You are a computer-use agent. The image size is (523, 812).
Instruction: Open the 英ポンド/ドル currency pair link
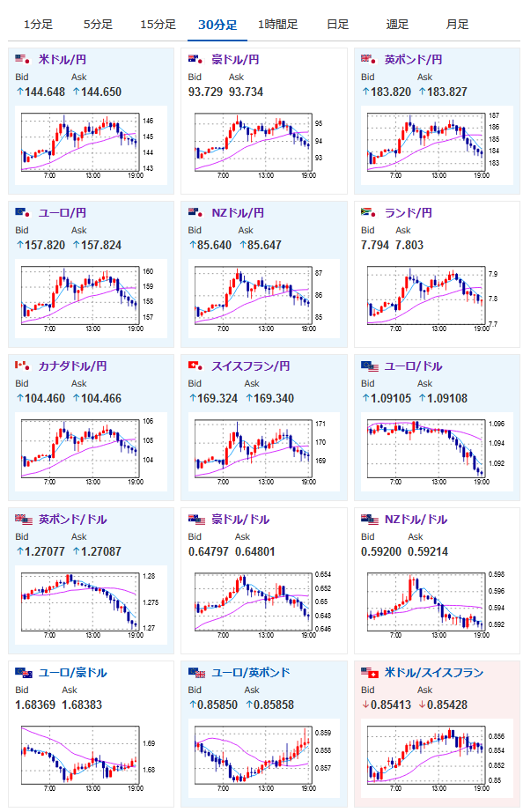coord(72,520)
